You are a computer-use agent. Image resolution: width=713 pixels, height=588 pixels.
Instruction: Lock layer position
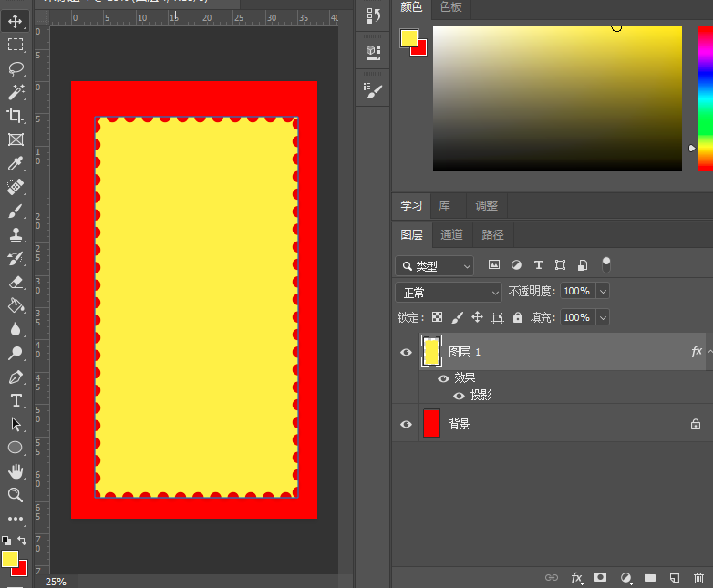click(x=477, y=317)
